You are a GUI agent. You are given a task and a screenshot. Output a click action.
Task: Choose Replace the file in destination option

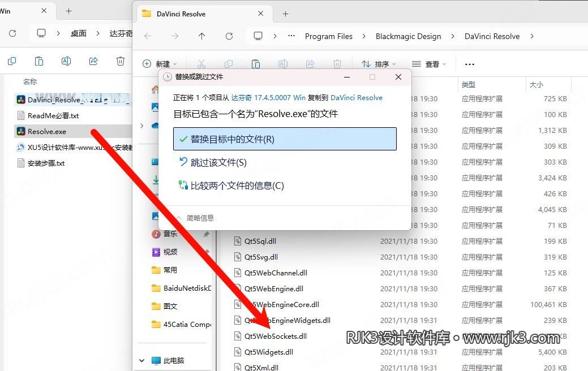[285, 139]
